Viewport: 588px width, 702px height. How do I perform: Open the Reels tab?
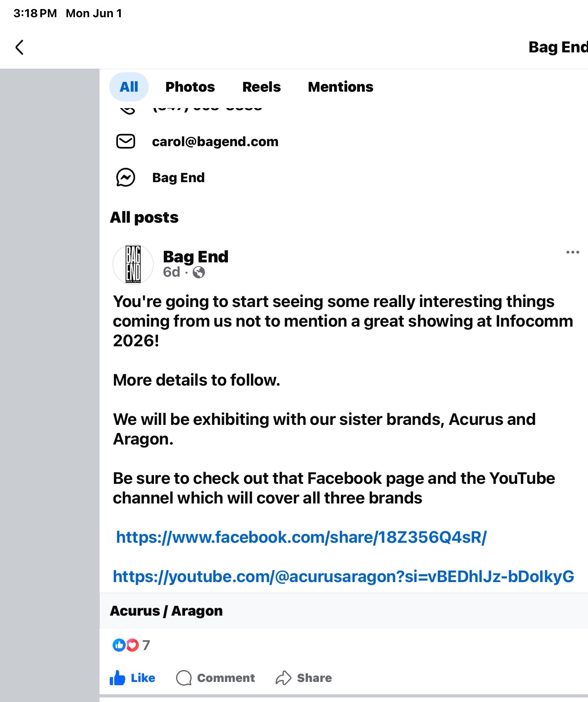(262, 87)
